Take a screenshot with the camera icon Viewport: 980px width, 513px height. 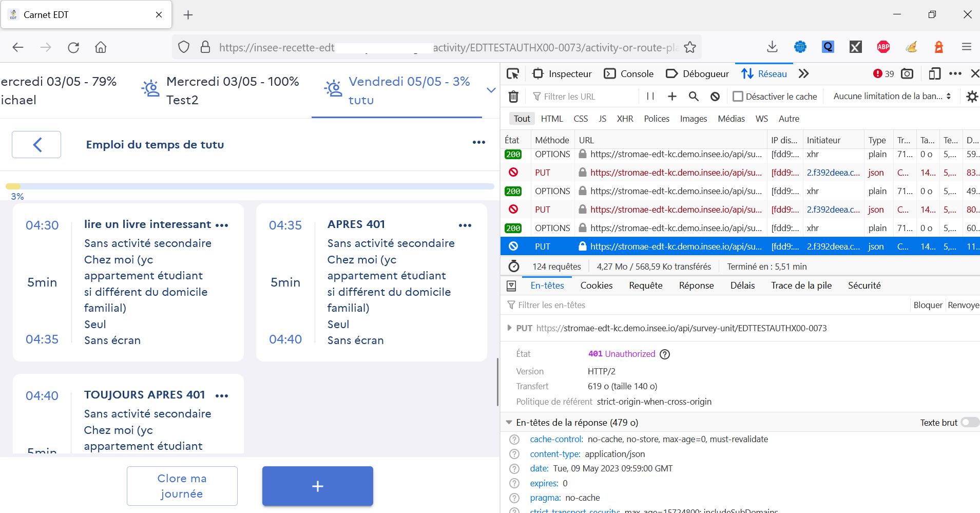908,73
